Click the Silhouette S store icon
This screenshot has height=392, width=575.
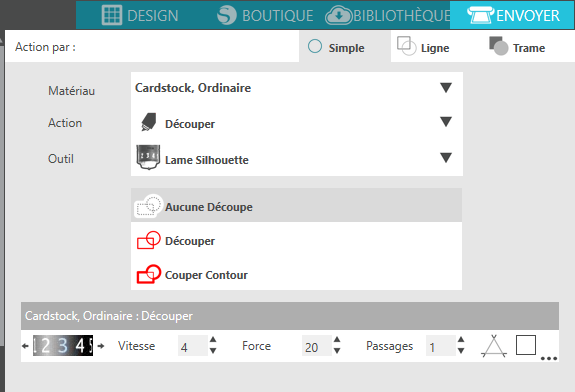[x=227, y=15]
